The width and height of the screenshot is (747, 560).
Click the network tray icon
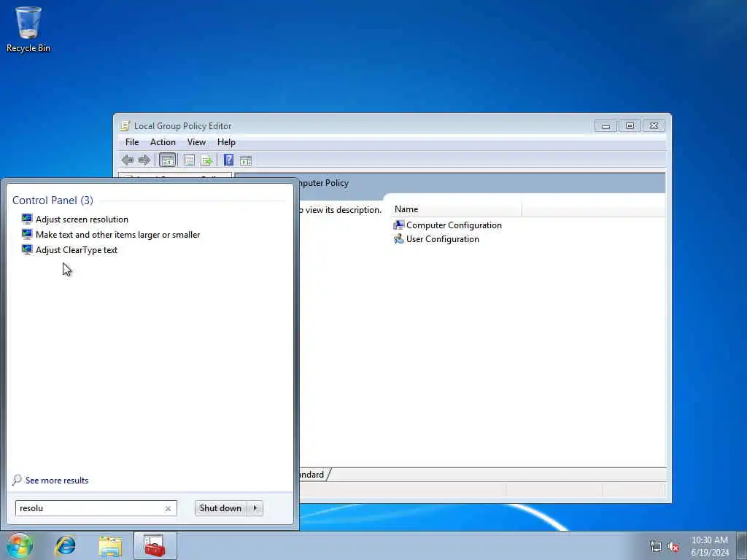click(656, 547)
